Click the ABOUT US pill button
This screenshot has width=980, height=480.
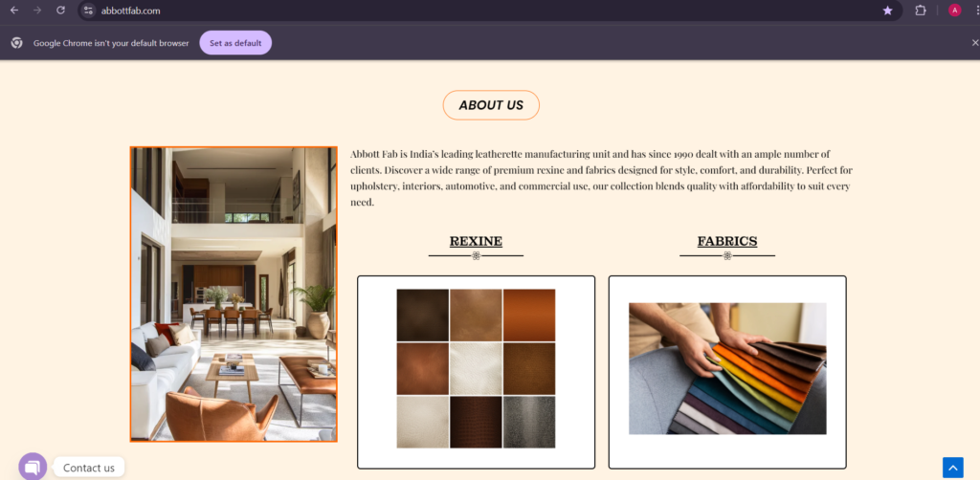click(491, 105)
